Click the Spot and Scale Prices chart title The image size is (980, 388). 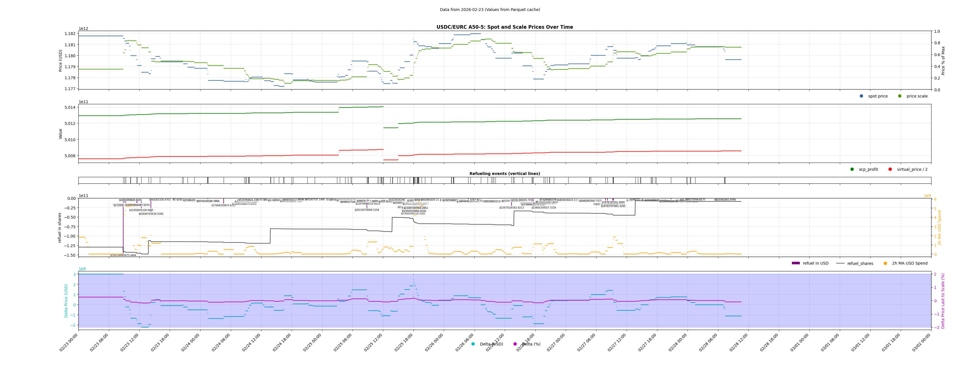[505, 27]
